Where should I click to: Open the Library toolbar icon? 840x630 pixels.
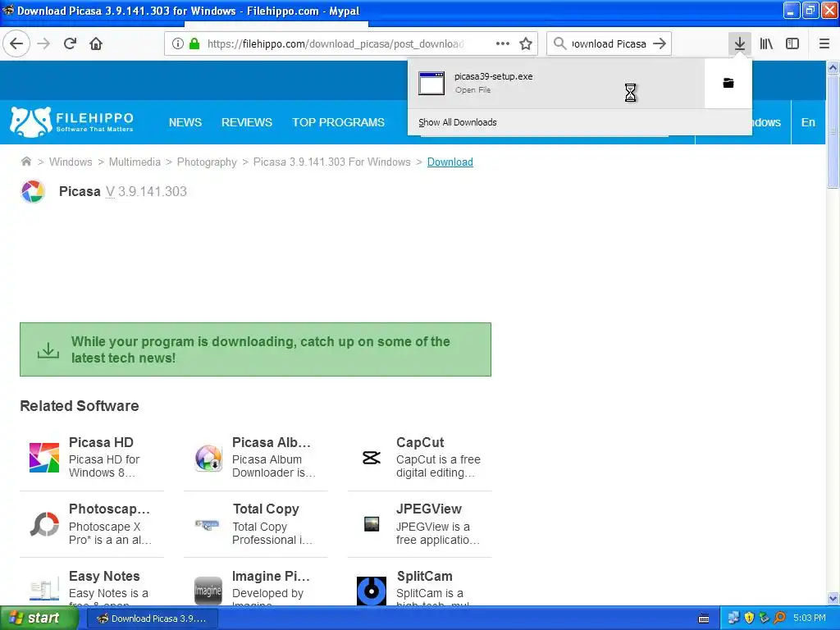coord(766,43)
